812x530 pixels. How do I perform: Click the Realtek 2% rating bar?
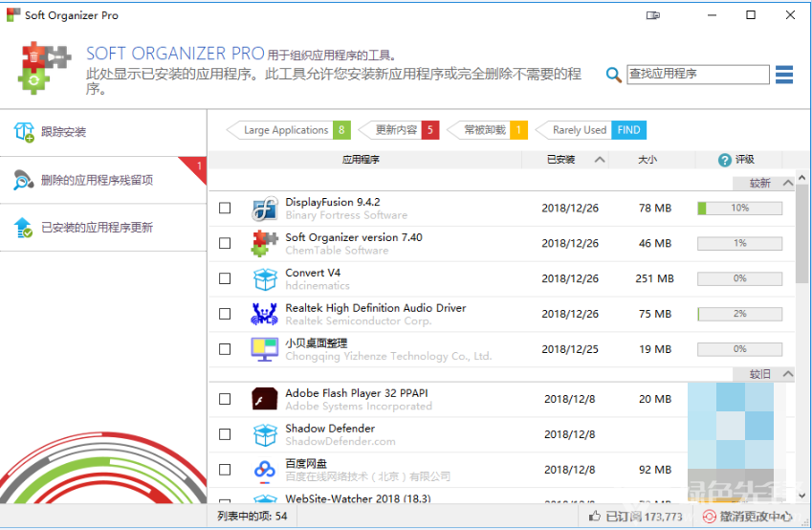739,314
